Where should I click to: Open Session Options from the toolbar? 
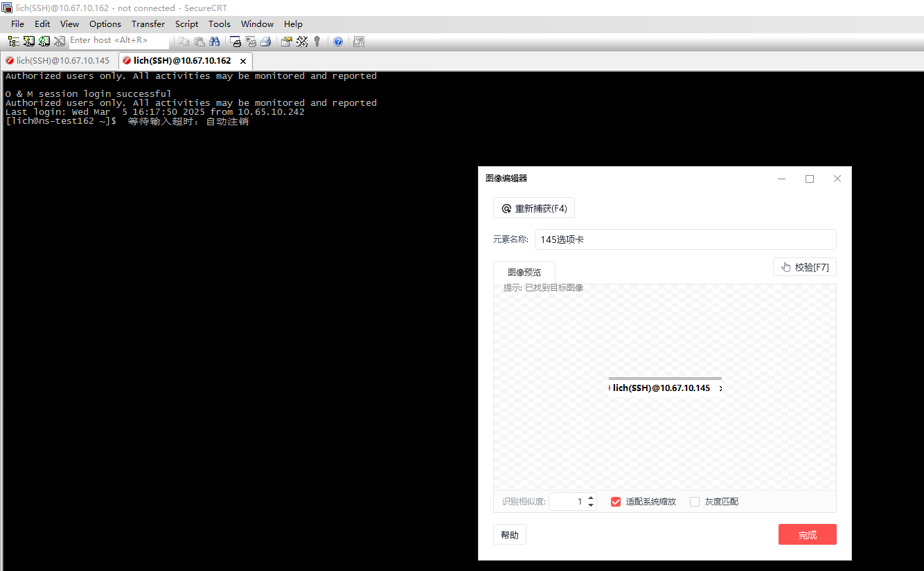click(286, 42)
